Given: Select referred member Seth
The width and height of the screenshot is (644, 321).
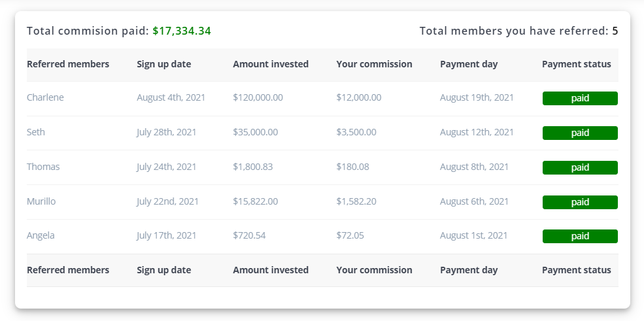Looking at the screenshot, I should (36, 132).
